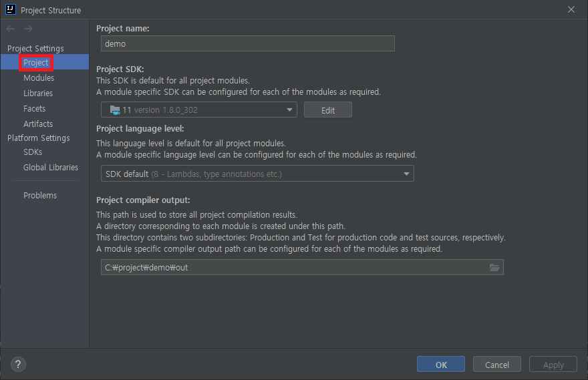588x380 pixels.
Task: Click the Project language level: label
Action: tap(140, 129)
